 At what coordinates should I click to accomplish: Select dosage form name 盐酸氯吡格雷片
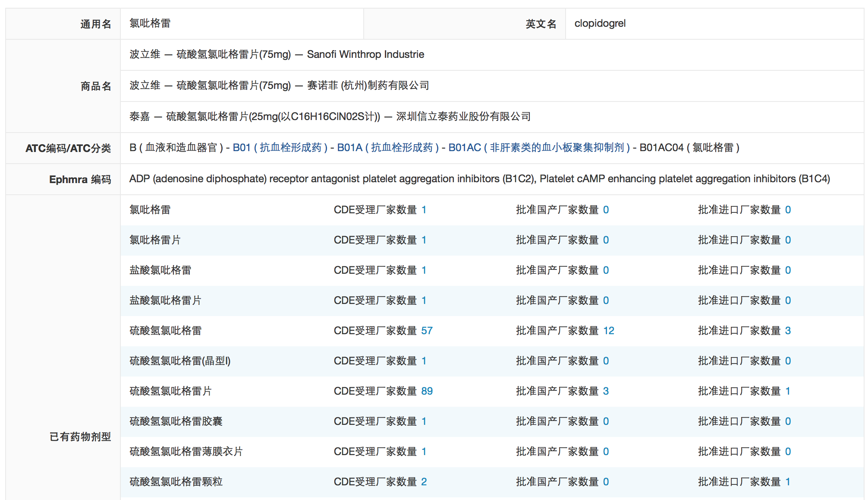click(166, 301)
